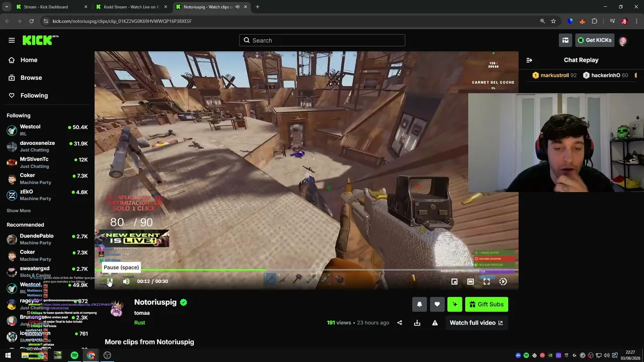Toggle theater mode
The width and height of the screenshot is (644, 362).
coord(470,282)
